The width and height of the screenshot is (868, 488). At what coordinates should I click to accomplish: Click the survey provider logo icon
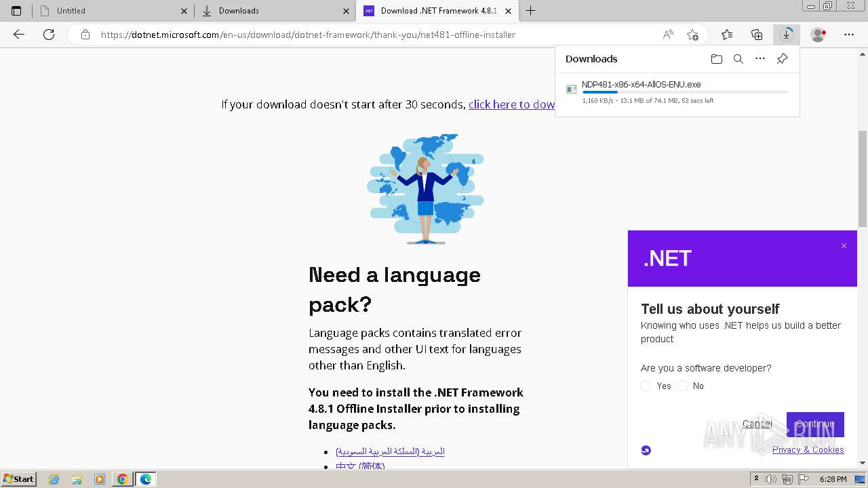646,450
